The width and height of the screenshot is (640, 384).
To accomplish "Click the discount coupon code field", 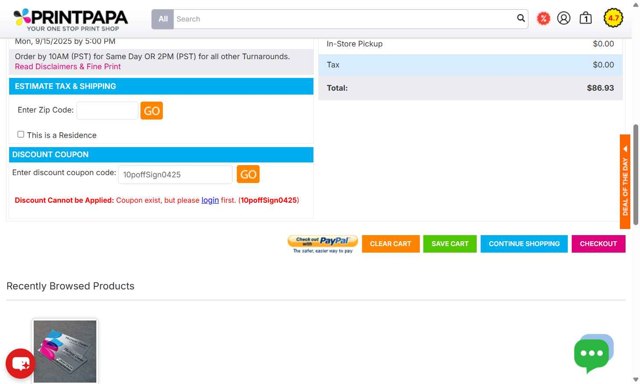I will click(x=176, y=175).
